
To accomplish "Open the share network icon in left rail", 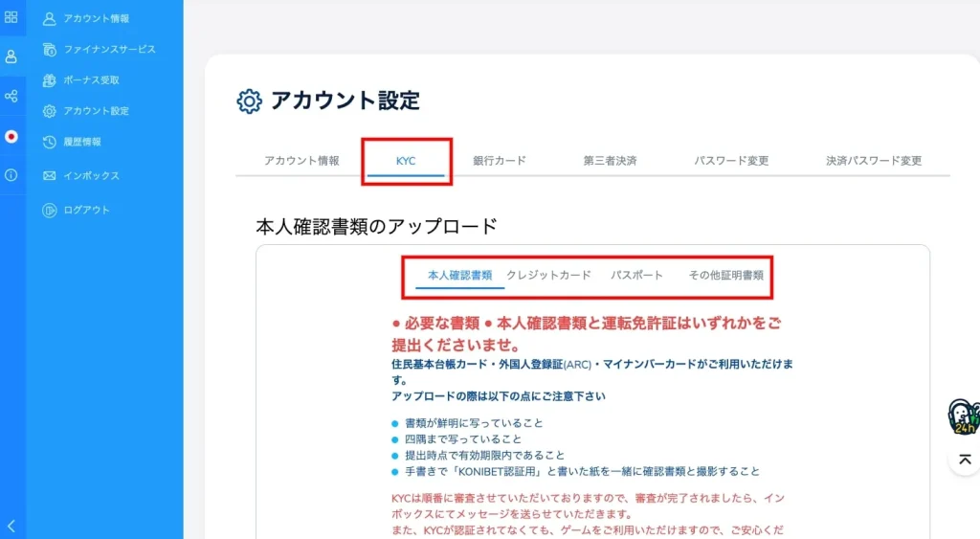I will [x=11, y=97].
